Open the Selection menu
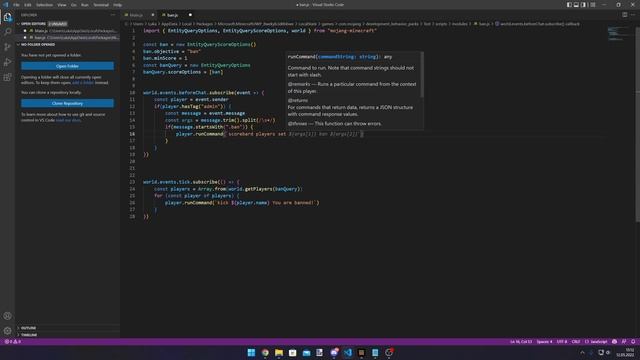Viewport: 640px width, 360px height. click(x=44, y=5)
